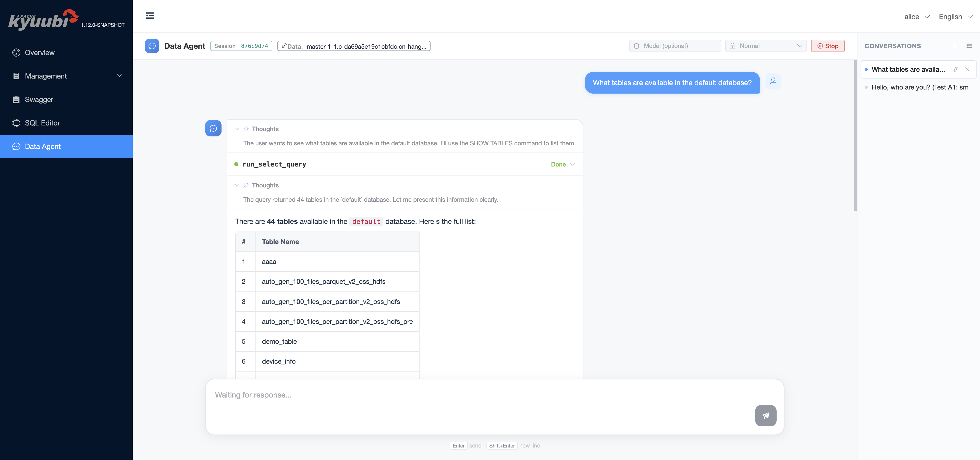Click the 'Table Name' column header
The width and height of the screenshot is (980, 460).
(x=337, y=242)
